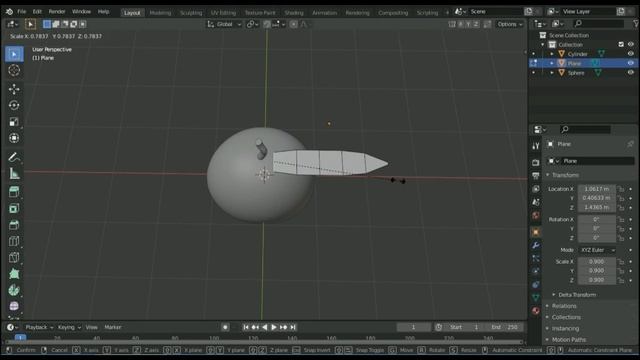Viewport: 640px width, 360px height.
Task: Open the File menu
Action: (x=21, y=12)
